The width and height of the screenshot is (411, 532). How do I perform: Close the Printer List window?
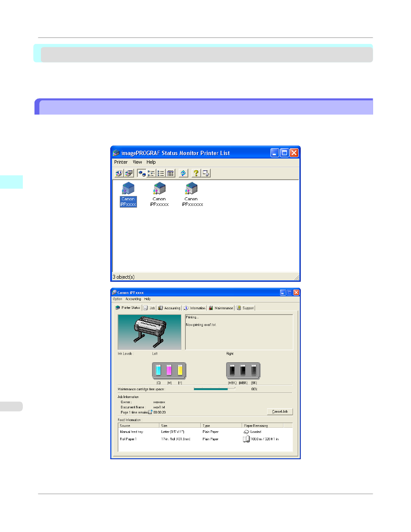click(294, 153)
